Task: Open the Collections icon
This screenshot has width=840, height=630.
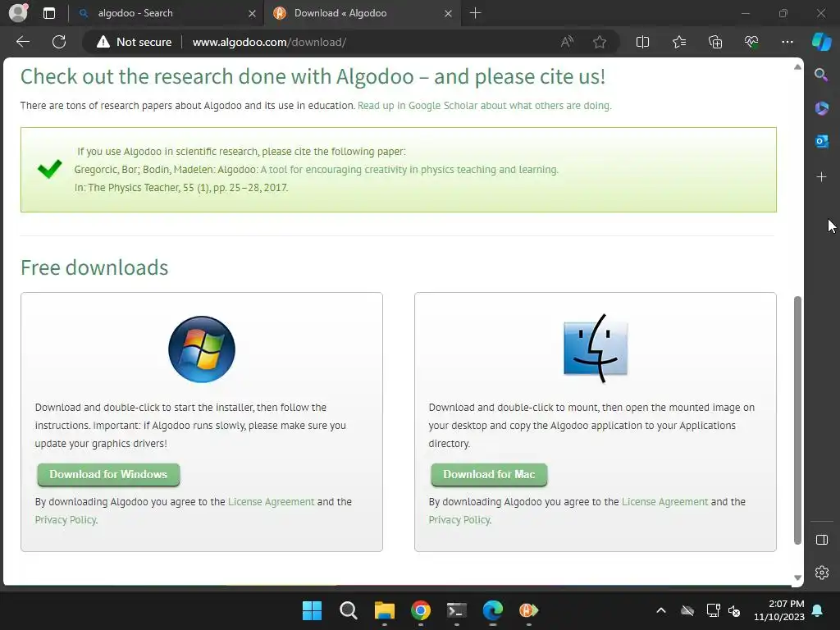Action: point(715,42)
